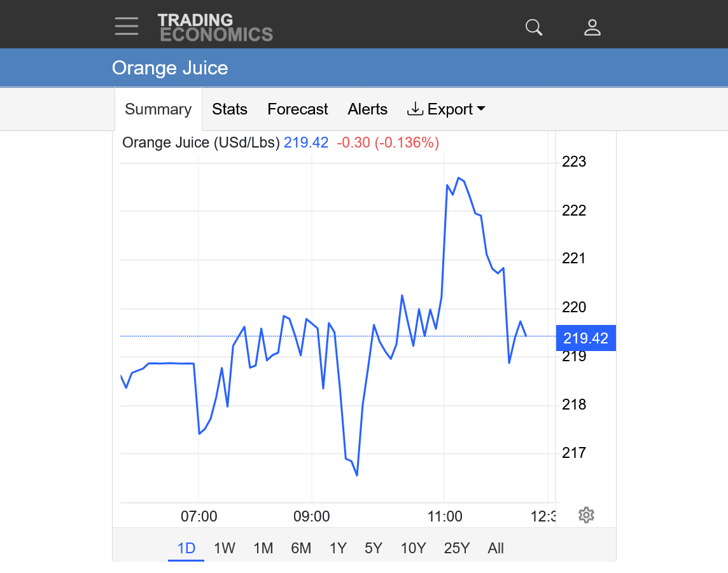Screen dimensions: 728x573
Task: Open the Stats tab
Action: pos(229,109)
